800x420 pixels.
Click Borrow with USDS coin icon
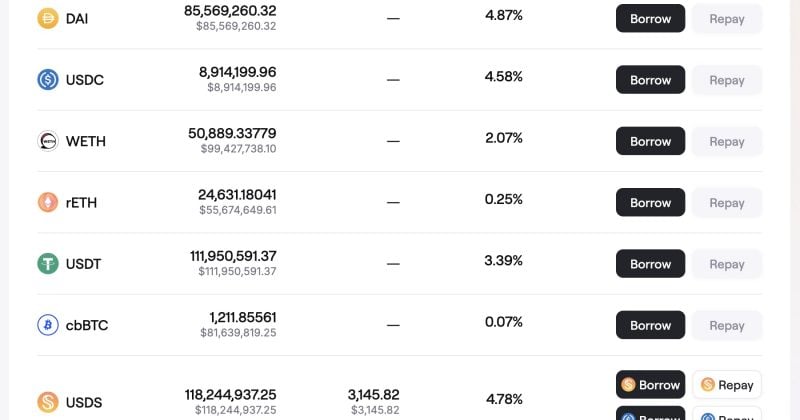click(x=651, y=385)
